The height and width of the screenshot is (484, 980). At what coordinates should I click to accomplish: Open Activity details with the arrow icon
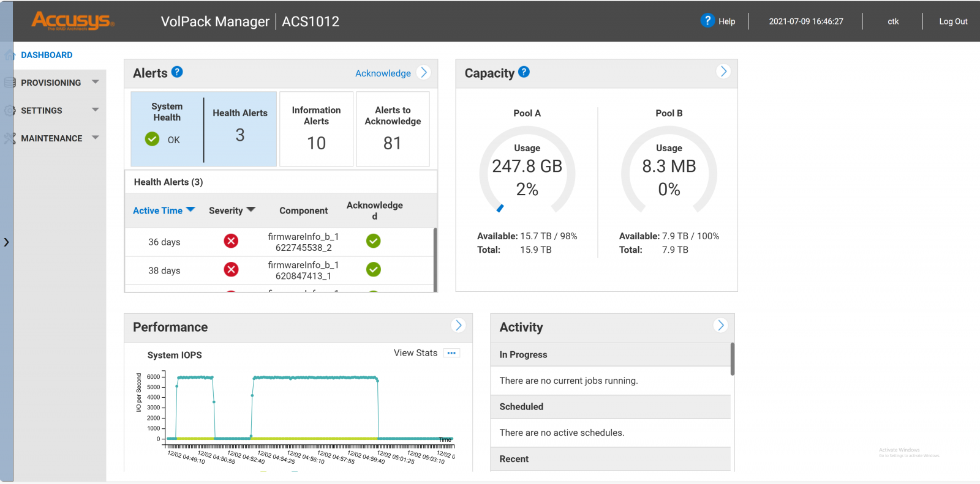(720, 326)
